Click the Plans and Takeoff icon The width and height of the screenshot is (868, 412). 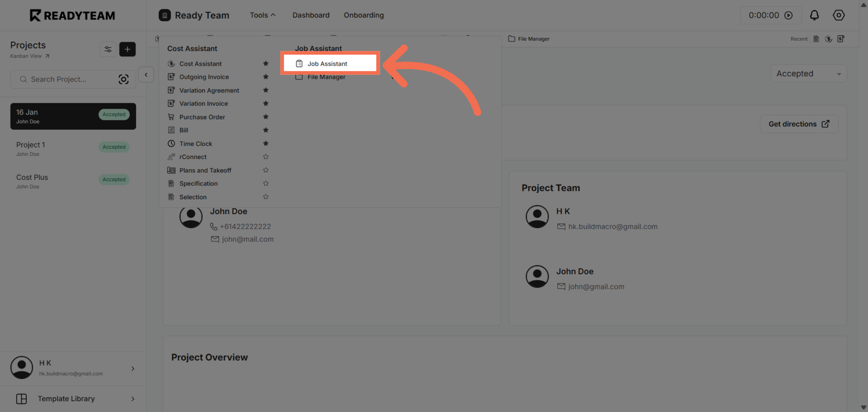pyautogui.click(x=171, y=170)
